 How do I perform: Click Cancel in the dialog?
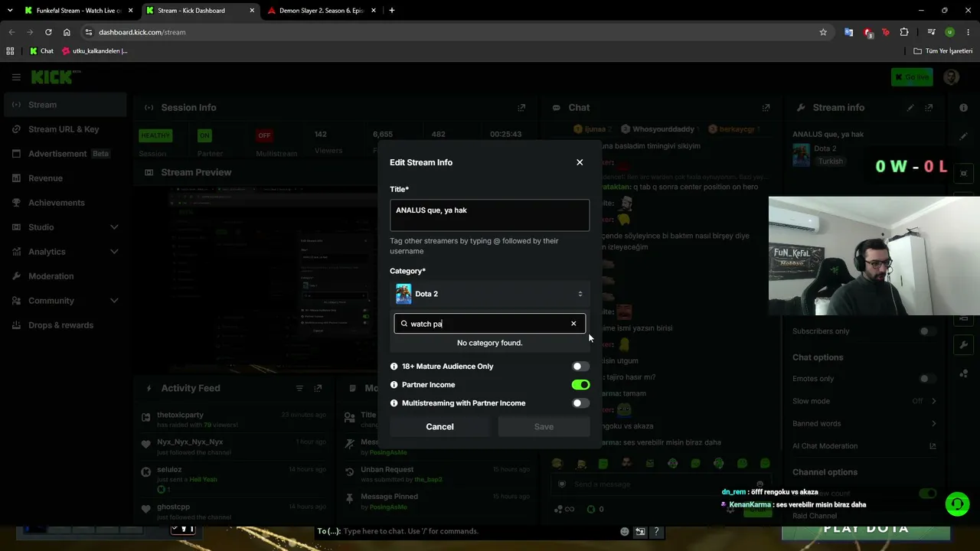pos(439,427)
